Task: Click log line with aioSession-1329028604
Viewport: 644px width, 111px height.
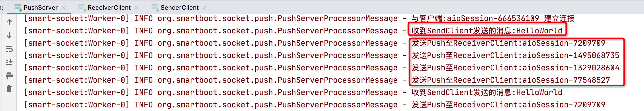Action: point(515,68)
